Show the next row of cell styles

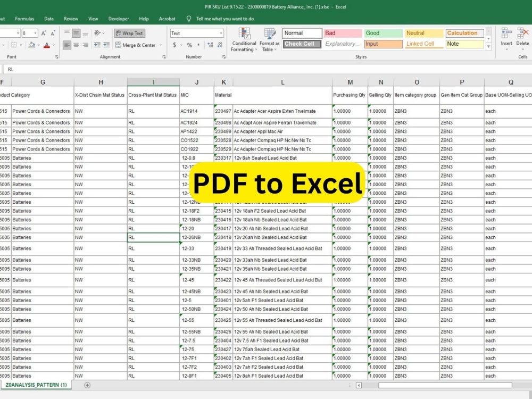click(x=488, y=39)
